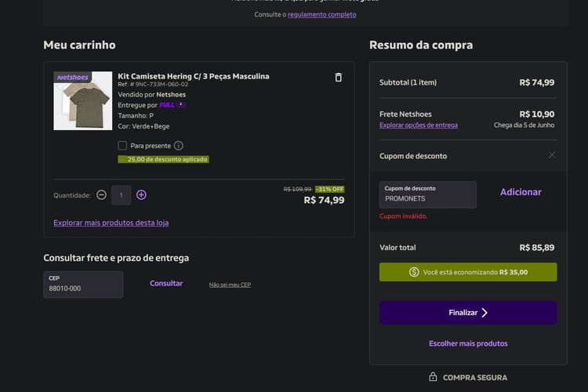This screenshot has width=588, height=392.
Task: Open the regulamento completo link
Action: pos(321,15)
